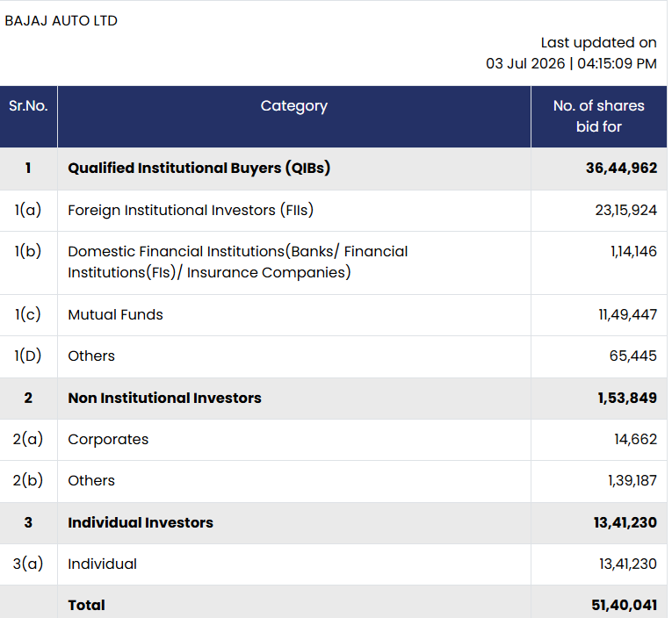
Task: Click the Mutual Funds category
Action: click(115, 315)
